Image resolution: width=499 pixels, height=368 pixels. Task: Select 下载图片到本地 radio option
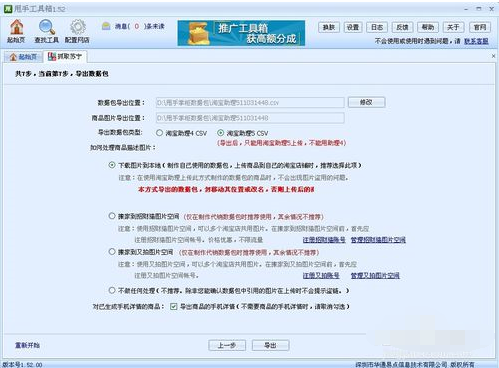pos(112,165)
